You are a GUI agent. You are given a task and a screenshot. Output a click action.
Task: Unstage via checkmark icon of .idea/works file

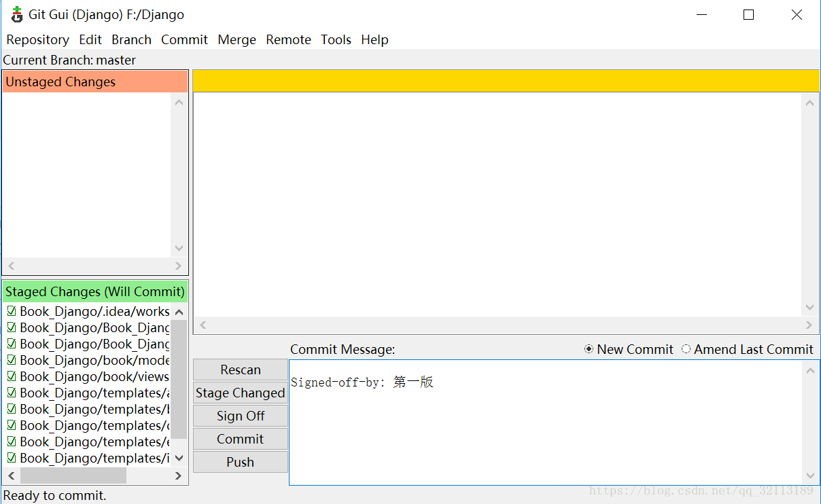(12, 311)
